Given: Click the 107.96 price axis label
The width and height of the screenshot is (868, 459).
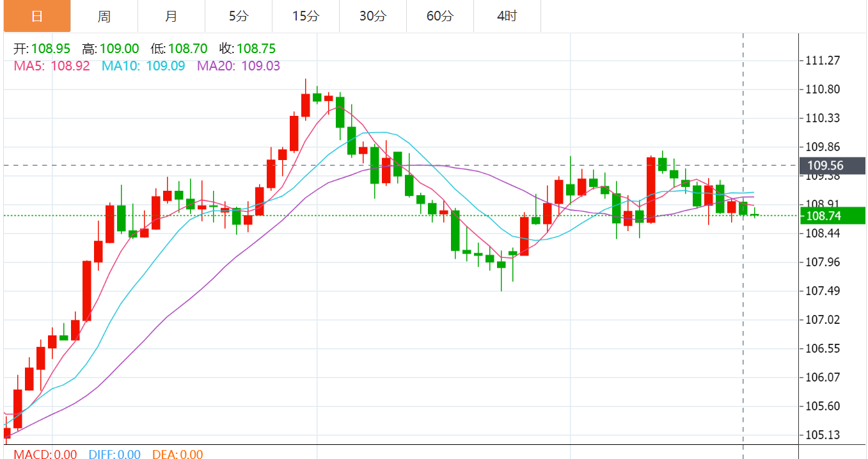Looking at the screenshot, I should click(x=823, y=262).
